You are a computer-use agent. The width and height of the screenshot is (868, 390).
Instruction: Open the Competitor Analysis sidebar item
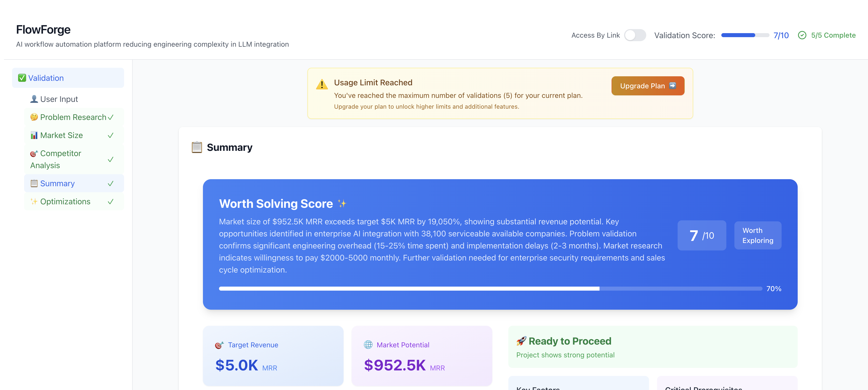pyautogui.click(x=74, y=159)
